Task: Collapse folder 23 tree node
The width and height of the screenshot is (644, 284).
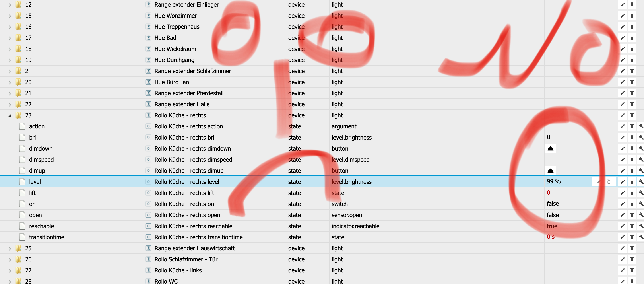Action: 10,115
